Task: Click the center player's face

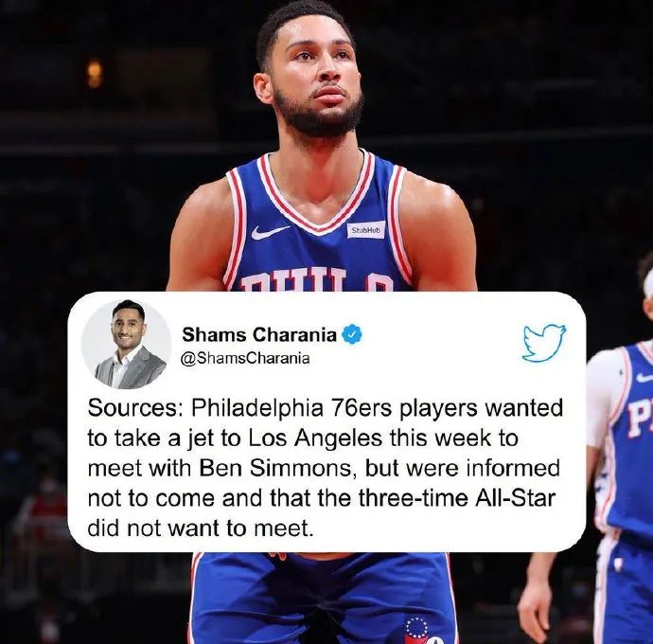Action: tap(316, 73)
